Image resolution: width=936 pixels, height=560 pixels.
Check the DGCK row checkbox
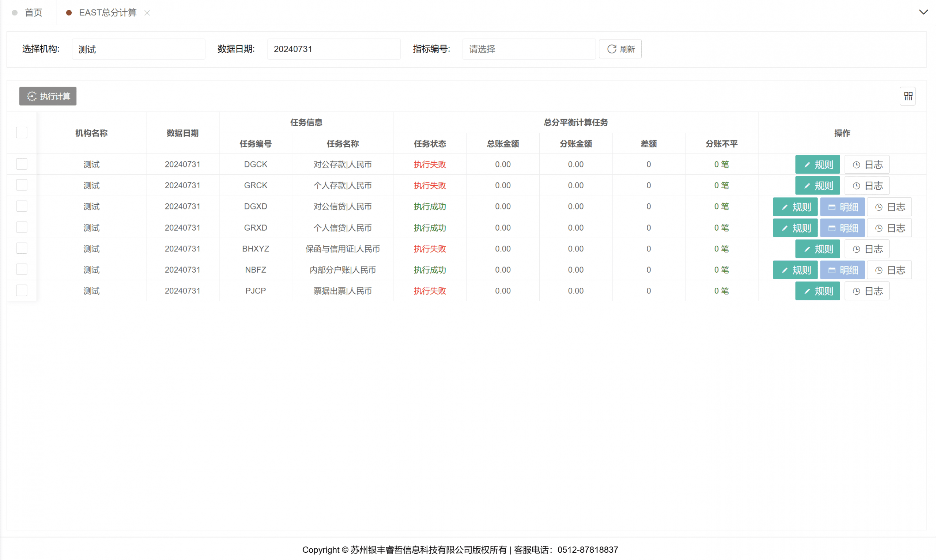pos(22,164)
